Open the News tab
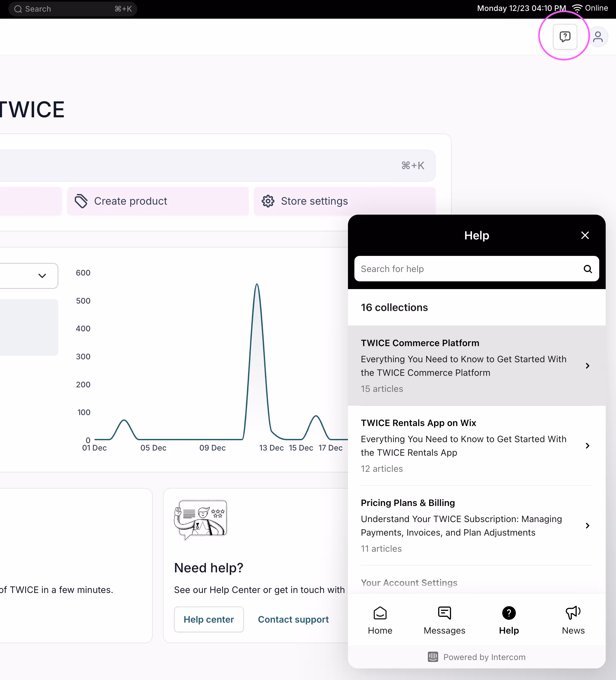 573,620
